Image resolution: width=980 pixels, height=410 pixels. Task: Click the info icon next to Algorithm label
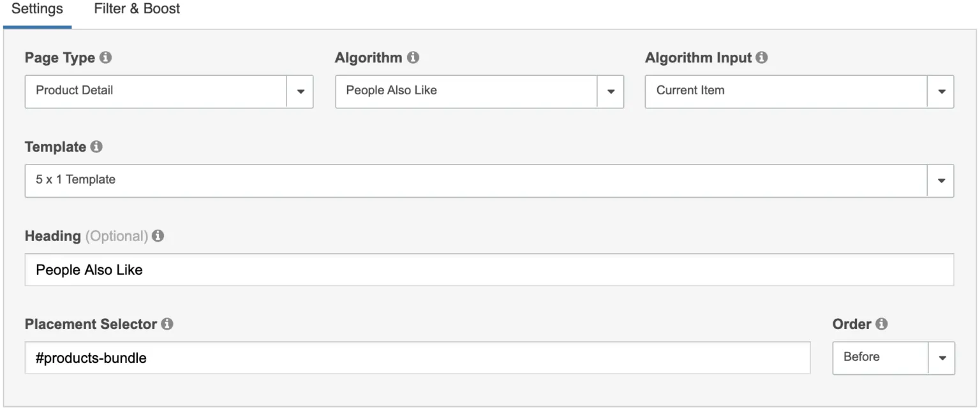413,57
